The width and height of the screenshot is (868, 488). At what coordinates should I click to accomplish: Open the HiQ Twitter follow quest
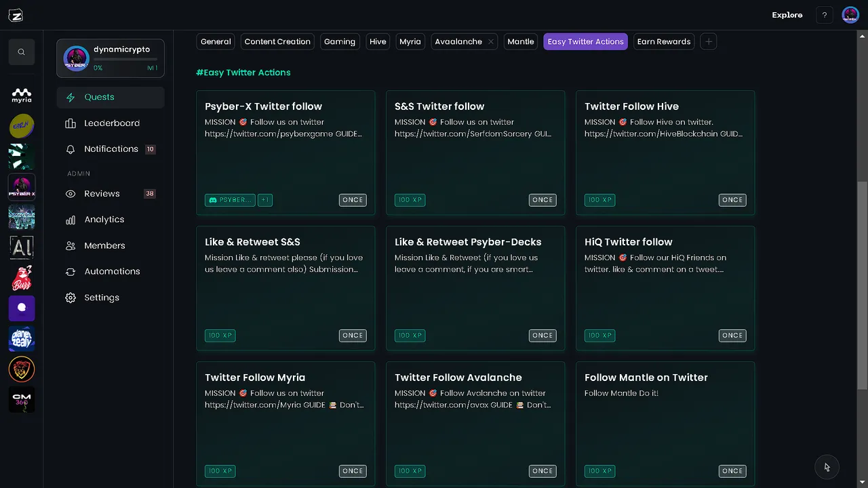[x=665, y=288]
